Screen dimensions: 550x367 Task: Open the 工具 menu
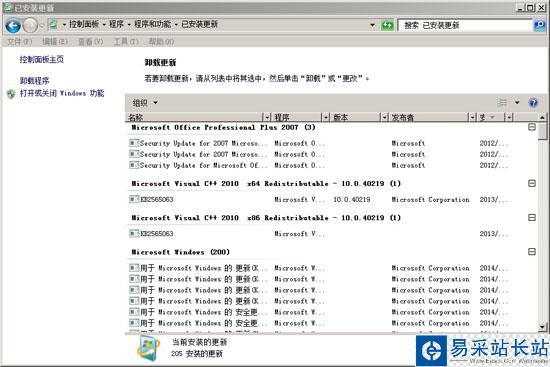click(x=126, y=42)
